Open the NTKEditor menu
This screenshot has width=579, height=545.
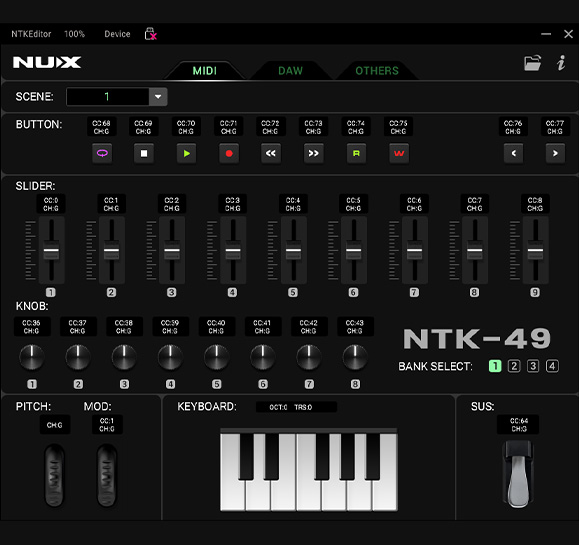pyautogui.click(x=31, y=34)
